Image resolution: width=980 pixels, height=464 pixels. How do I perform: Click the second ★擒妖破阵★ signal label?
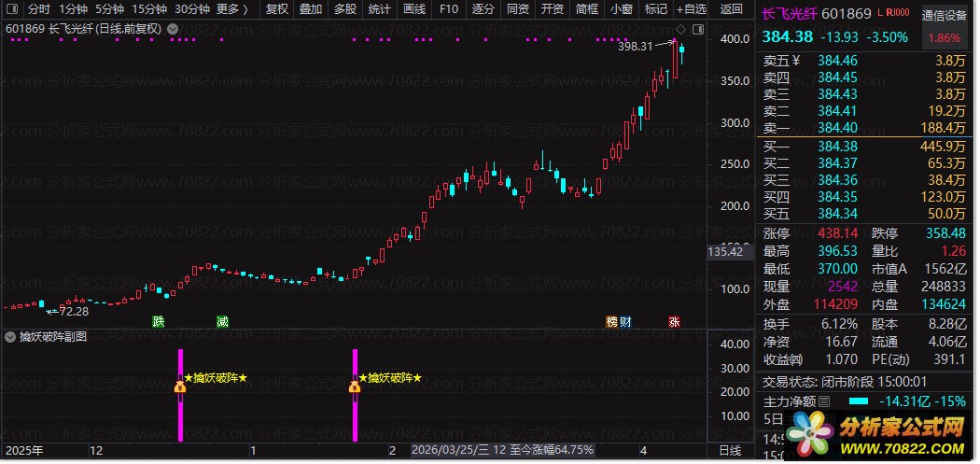390,378
